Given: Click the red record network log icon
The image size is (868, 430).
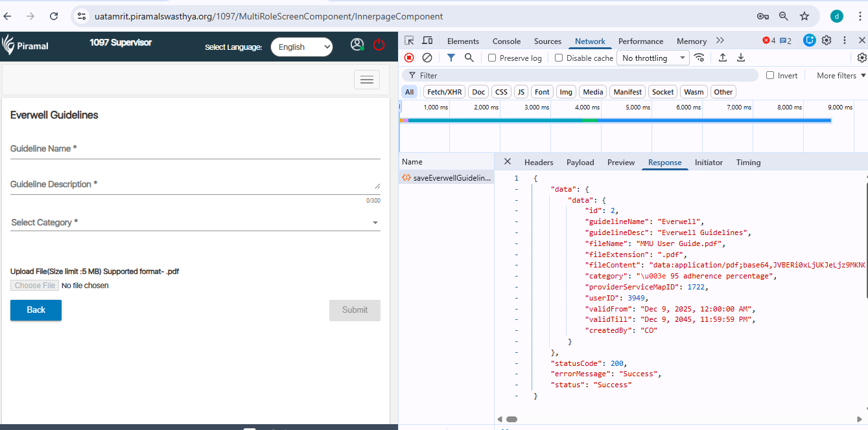Looking at the screenshot, I should (409, 58).
